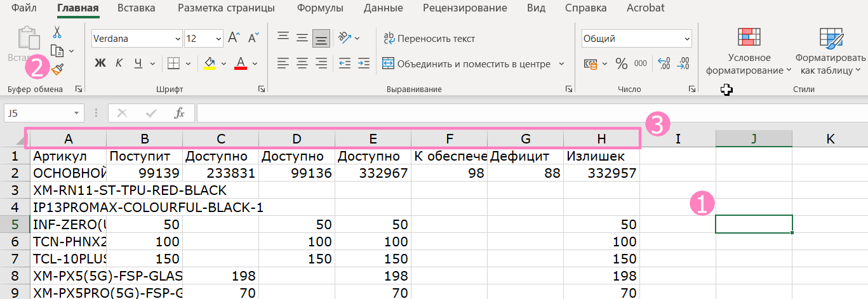Image resolution: width=868 pixels, height=299 pixels.
Task: Expand borders dropdown arrow
Action: [189, 63]
